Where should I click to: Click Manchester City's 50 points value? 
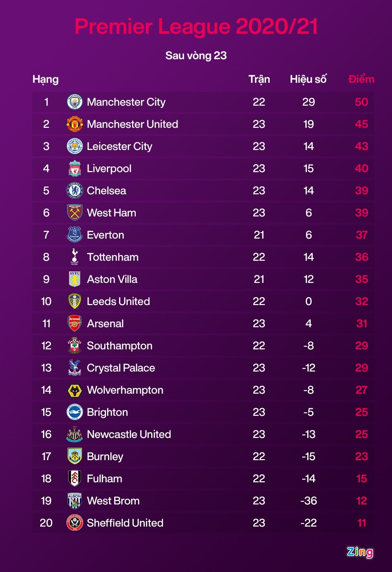coord(362,102)
